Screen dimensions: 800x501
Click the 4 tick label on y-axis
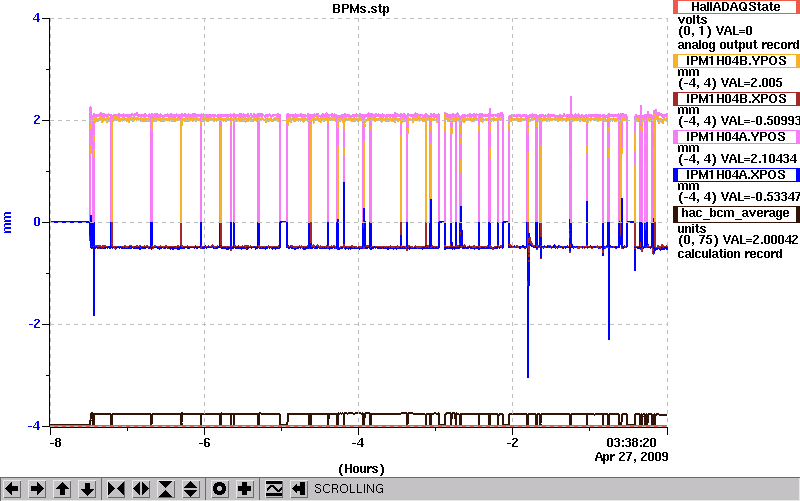click(x=36, y=18)
